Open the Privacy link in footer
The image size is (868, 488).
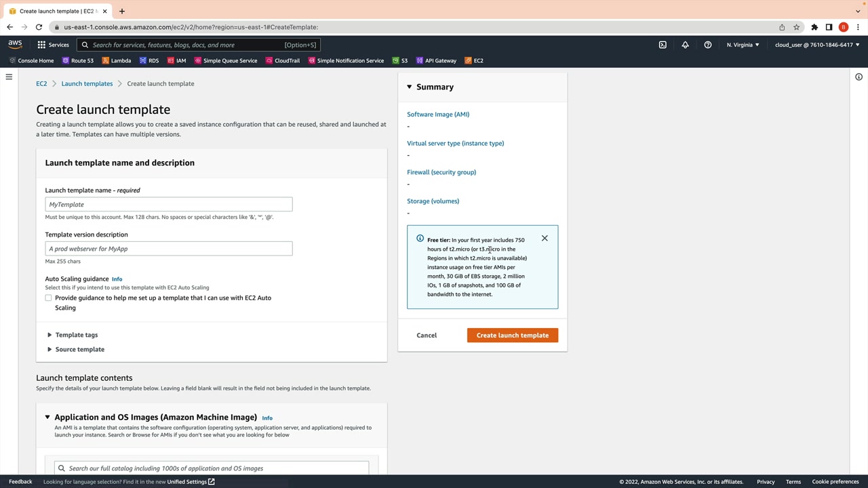(x=766, y=482)
